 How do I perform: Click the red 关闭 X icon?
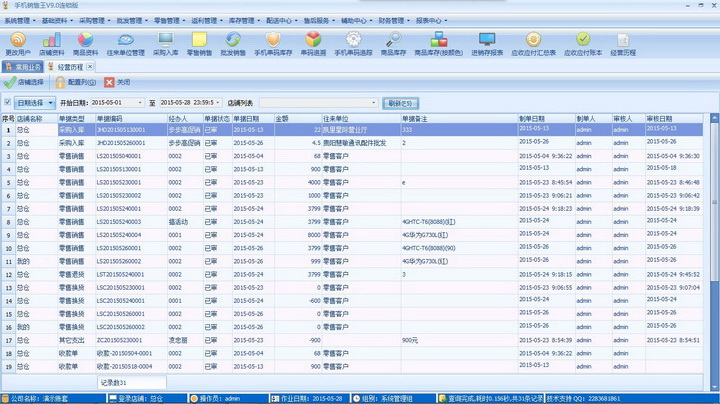tap(109, 82)
